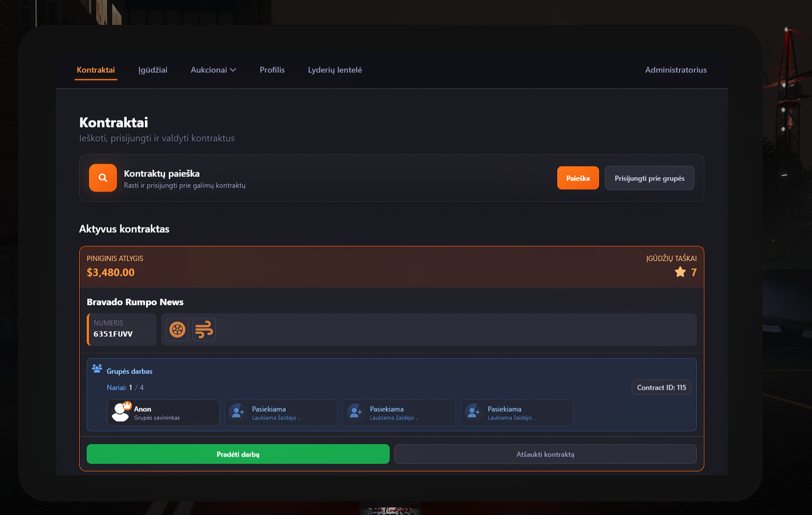Click the first add-player icon slot
The image size is (812, 515).
tap(237, 412)
